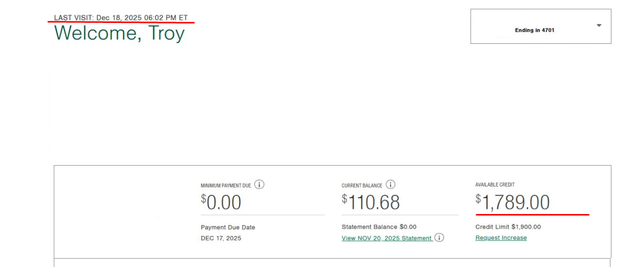Click the 'Welcome, Troy' heading

point(119,33)
